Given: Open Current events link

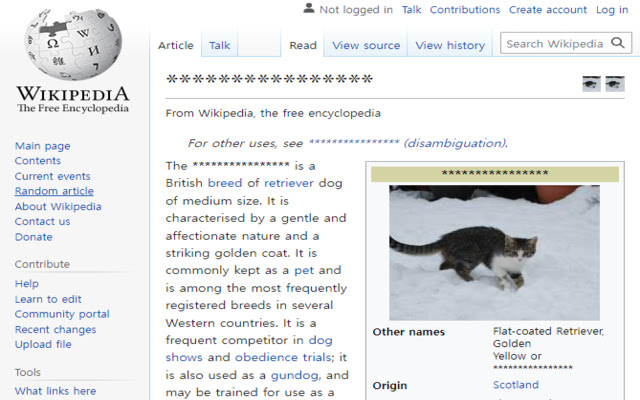Looking at the screenshot, I should point(53,176).
